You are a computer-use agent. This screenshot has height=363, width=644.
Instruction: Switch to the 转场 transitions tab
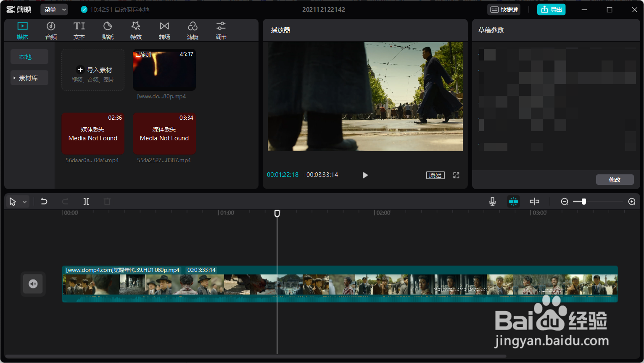pos(164,31)
